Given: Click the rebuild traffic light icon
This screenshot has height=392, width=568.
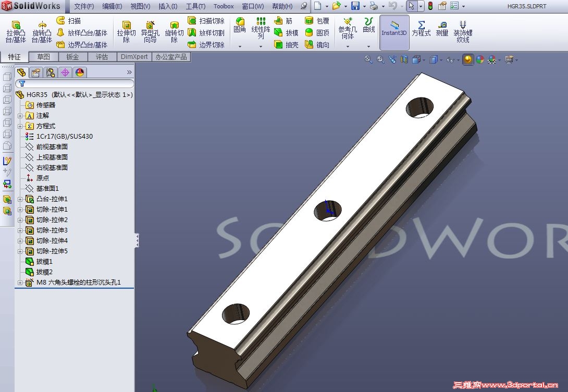Looking at the screenshot, I should click(x=430, y=6).
